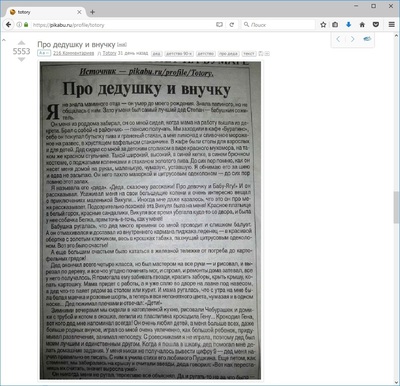The width and height of the screenshot is (400, 386).
Task: Bookmark this page with the star icon
Action: click(323, 25)
